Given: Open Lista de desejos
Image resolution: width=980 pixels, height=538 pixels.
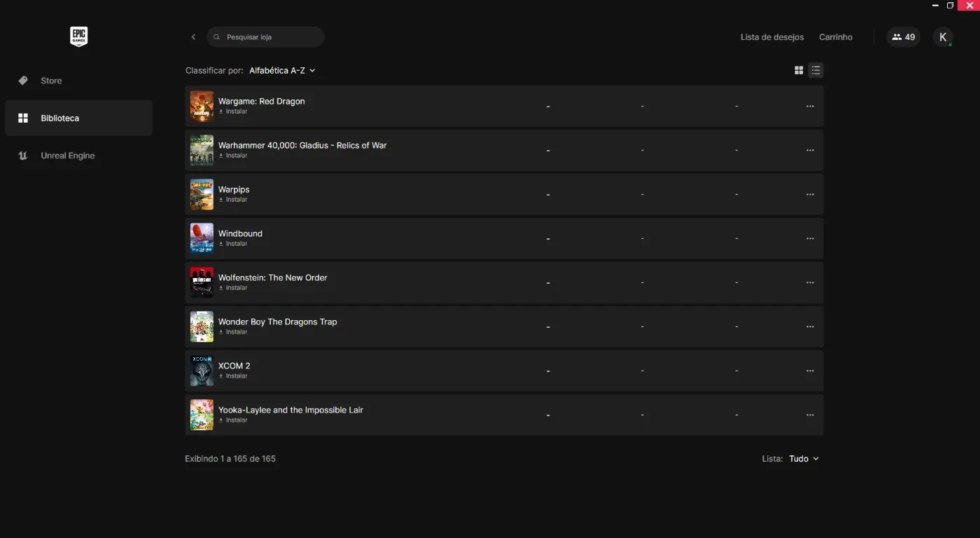Looking at the screenshot, I should [x=772, y=37].
